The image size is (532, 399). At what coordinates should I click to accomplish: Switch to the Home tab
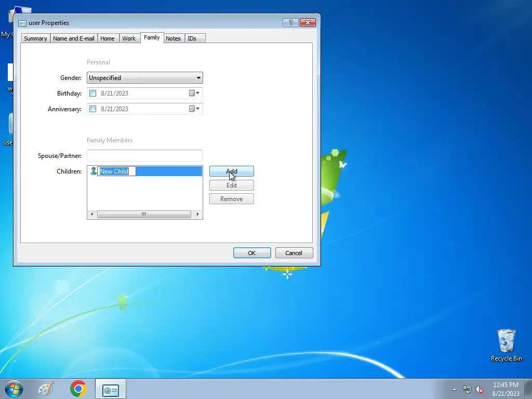coord(108,38)
